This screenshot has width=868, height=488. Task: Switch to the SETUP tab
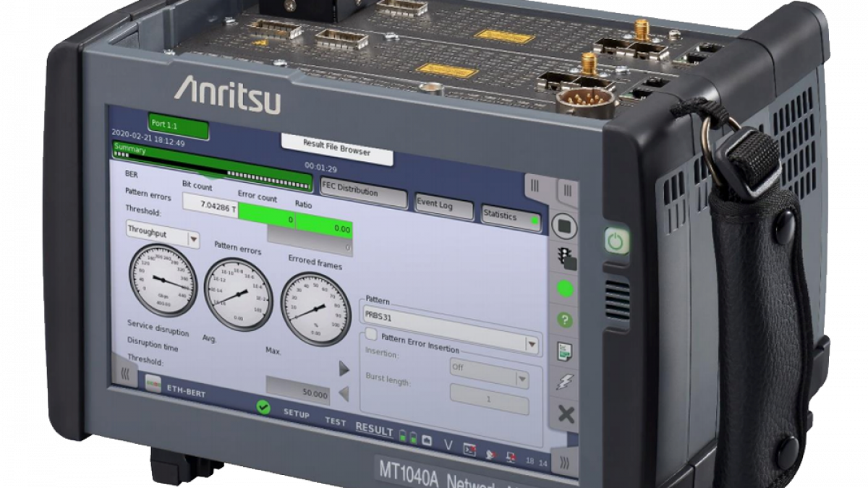296,414
